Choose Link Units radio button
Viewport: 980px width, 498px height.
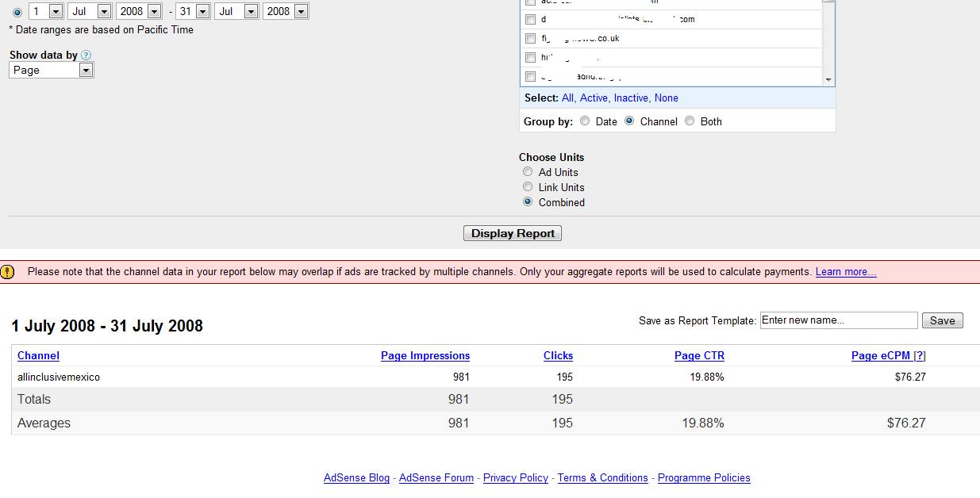coord(528,187)
